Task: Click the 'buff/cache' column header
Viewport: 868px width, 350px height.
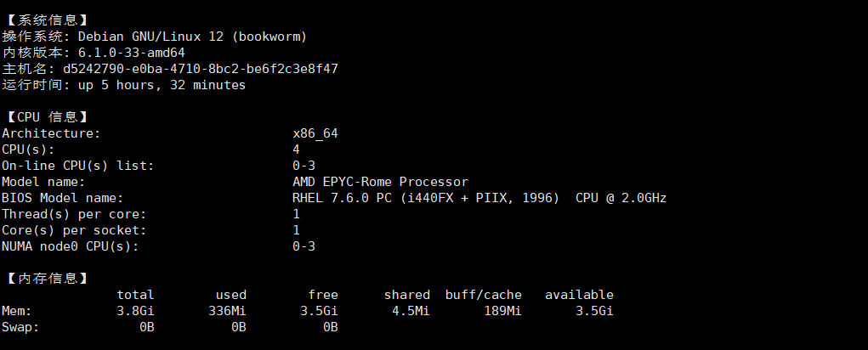Action: (483, 295)
